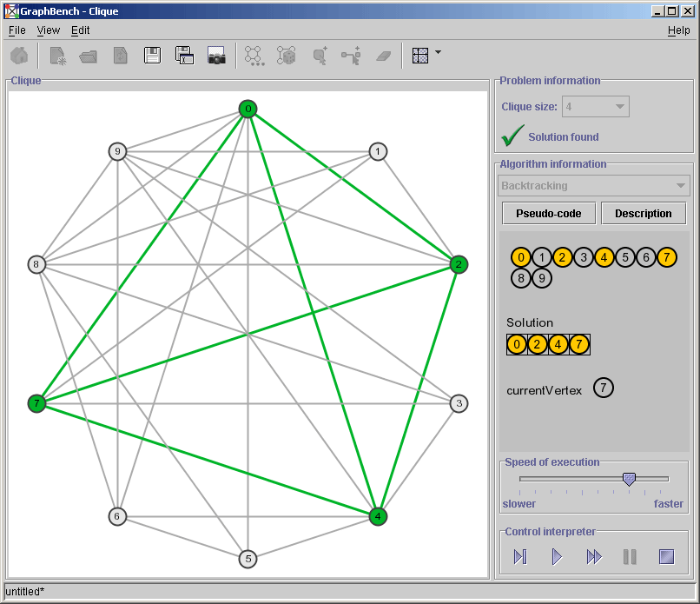Create a new graph file
Screen dimensions: 700x604
click(57, 56)
